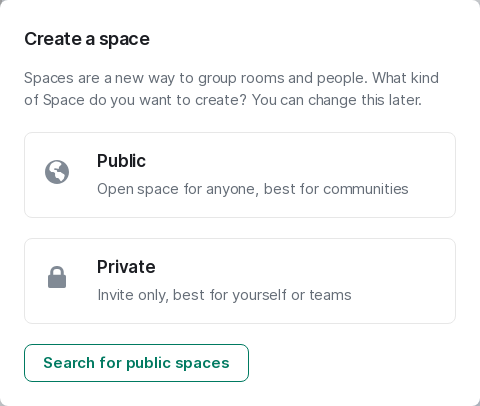Select the Private space option card
The height and width of the screenshot is (406, 480).
(x=240, y=281)
